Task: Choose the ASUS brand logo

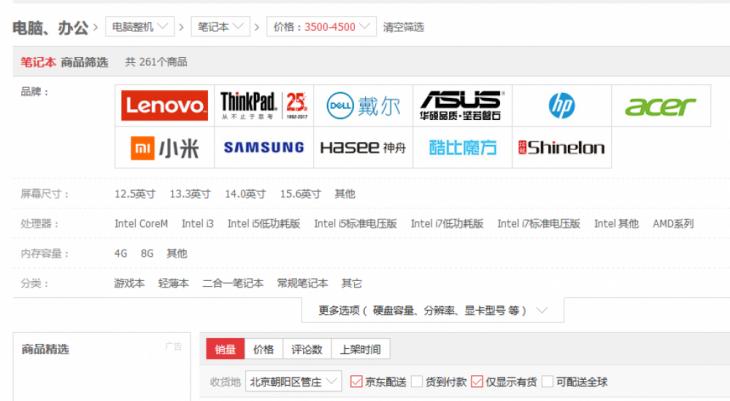Action: tap(462, 106)
